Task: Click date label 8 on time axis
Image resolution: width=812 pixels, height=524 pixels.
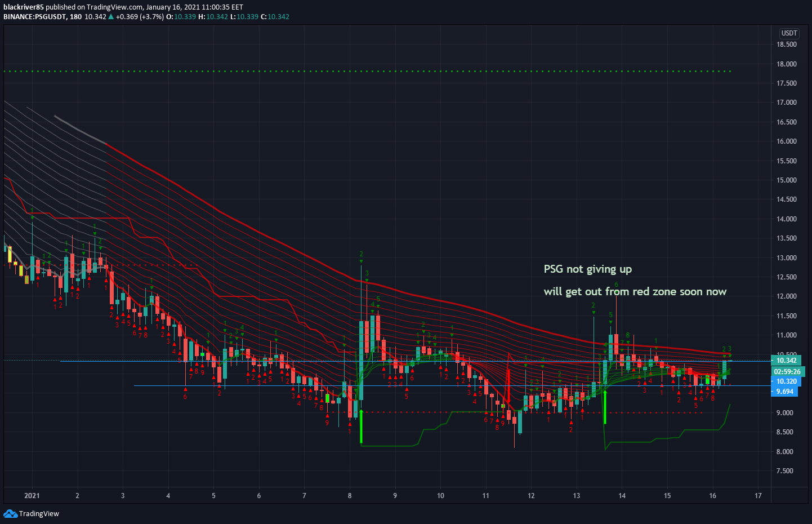Action: [x=350, y=496]
